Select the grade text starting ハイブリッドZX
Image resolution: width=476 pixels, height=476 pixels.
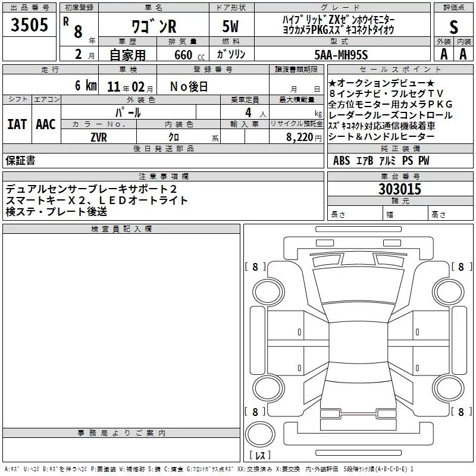pos(339,25)
